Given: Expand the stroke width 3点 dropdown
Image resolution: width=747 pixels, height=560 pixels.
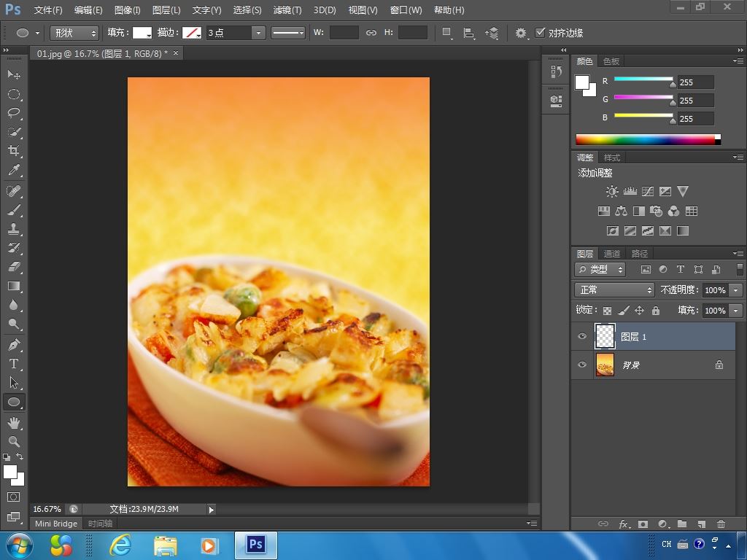Looking at the screenshot, I should coord(258,33).
